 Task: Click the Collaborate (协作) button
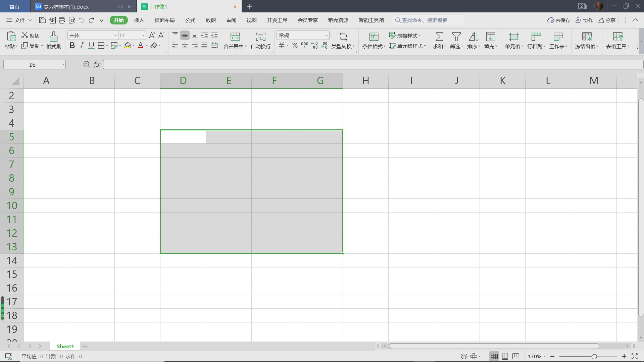pos(584,20)
